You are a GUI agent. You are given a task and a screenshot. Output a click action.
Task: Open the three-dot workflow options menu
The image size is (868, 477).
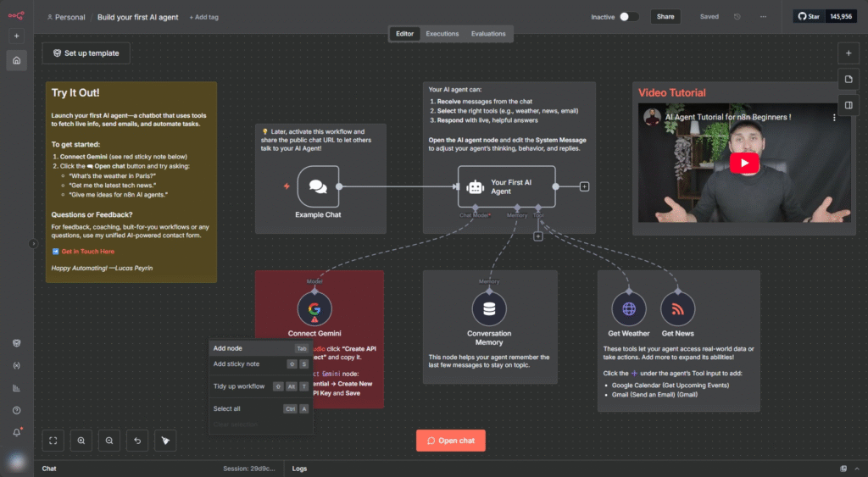(x=763, y=16)
